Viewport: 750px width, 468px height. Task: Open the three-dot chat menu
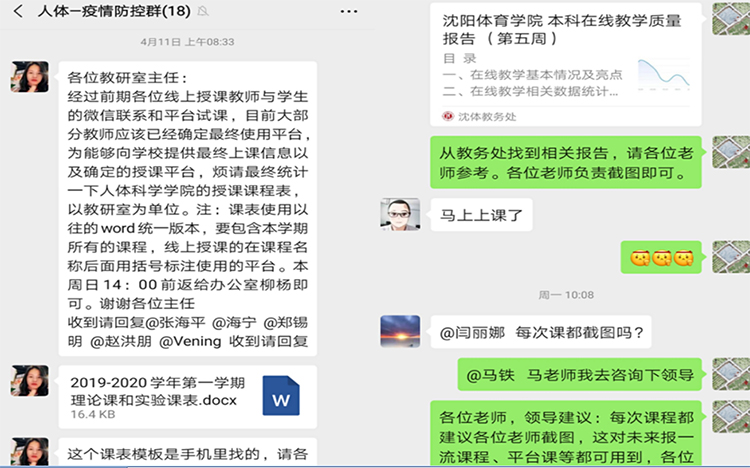(349, 11)
